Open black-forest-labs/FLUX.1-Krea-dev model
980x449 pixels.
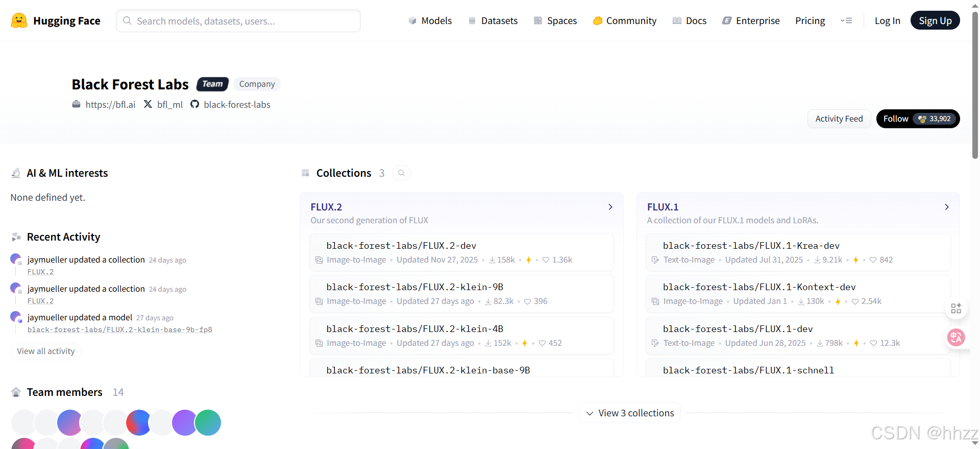pyautogui.click(x=751, y=246)
